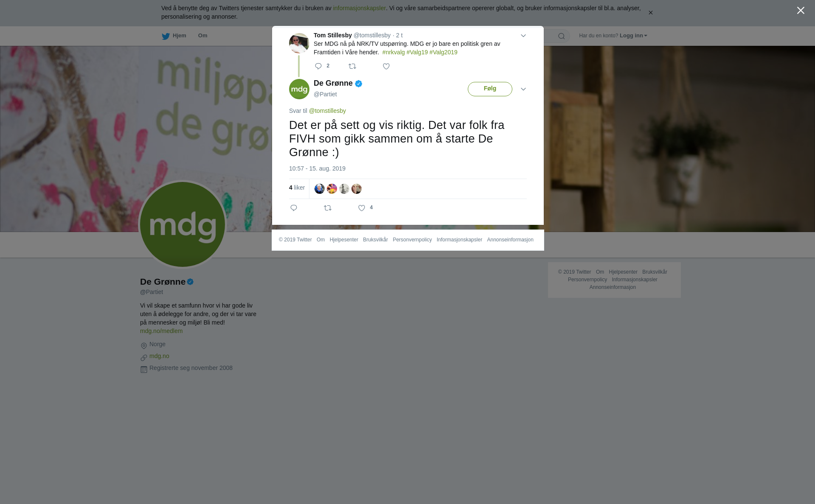Expand the chevron menu beside the Følg button

click(x=523, y=90)
